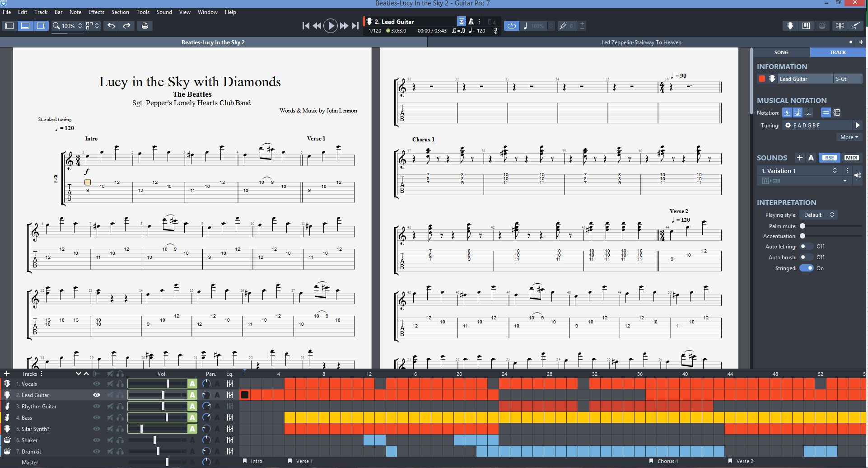Toggle slash notation display
The width and height of the screenshot is (868, 468).
808,112
